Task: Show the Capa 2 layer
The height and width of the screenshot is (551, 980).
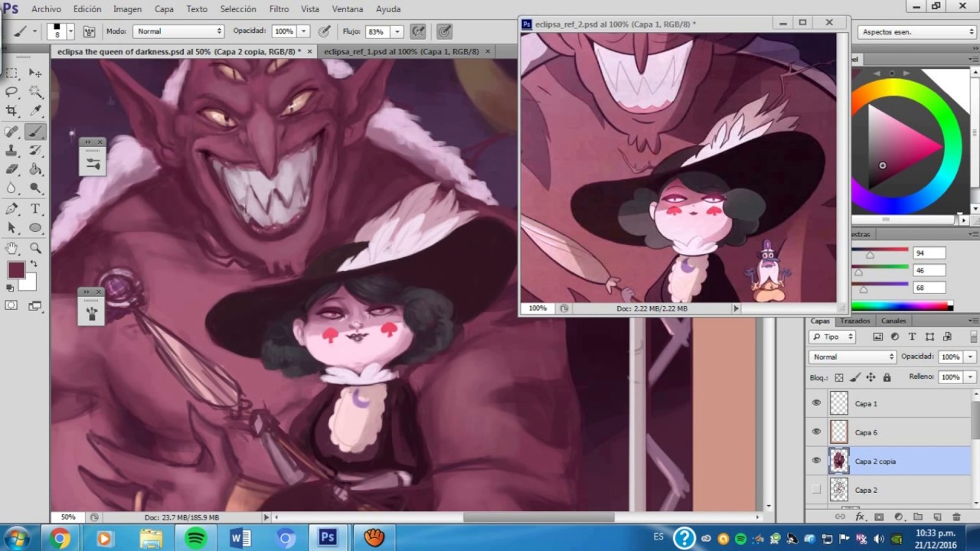Action: tap(816, 490)
